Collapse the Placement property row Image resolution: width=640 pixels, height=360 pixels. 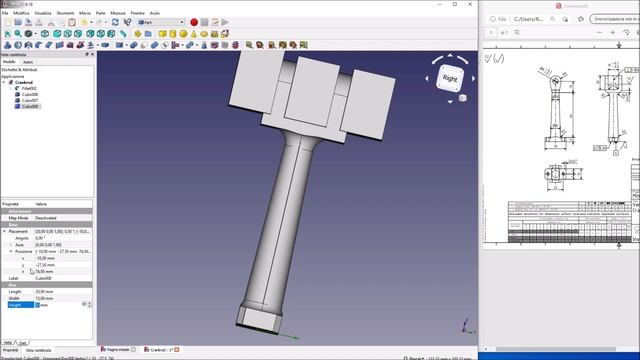tap(4, 231)
